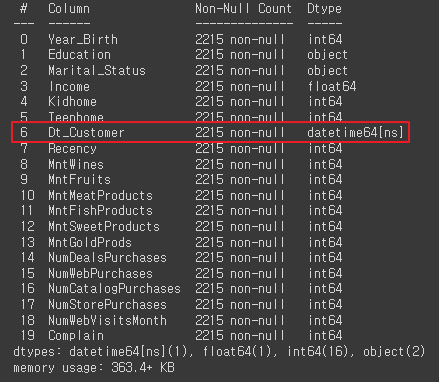Click the 'MntGoldProds' column name
439x382 pixels.
[90, 242]
